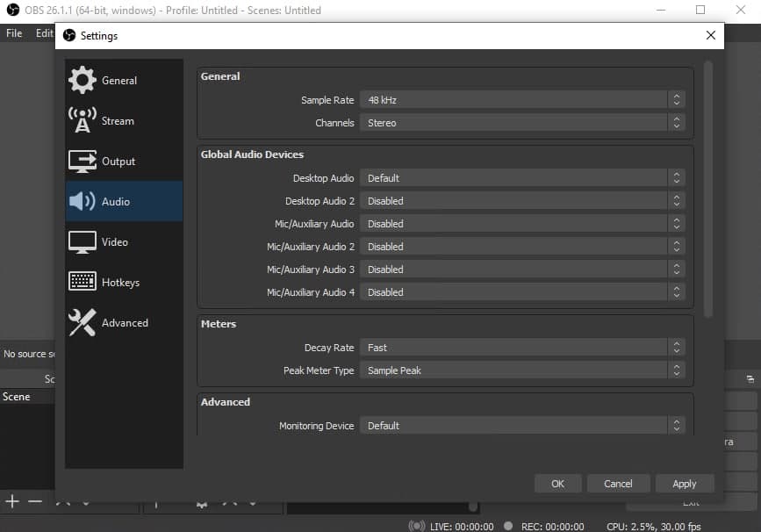Open the Mic/Auxiliary Audio 2 dropdown
Viewport: 761px width, 532px height.
coord(522,247)
